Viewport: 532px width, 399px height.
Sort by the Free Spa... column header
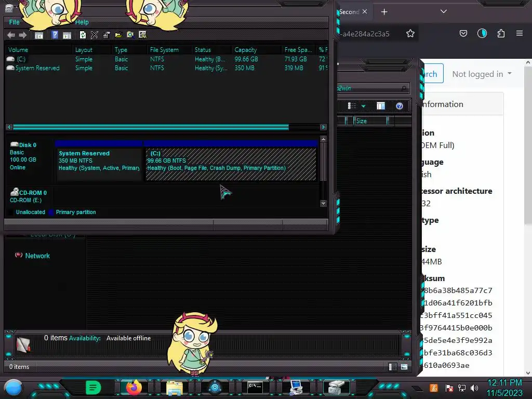[x=299, y=49]
